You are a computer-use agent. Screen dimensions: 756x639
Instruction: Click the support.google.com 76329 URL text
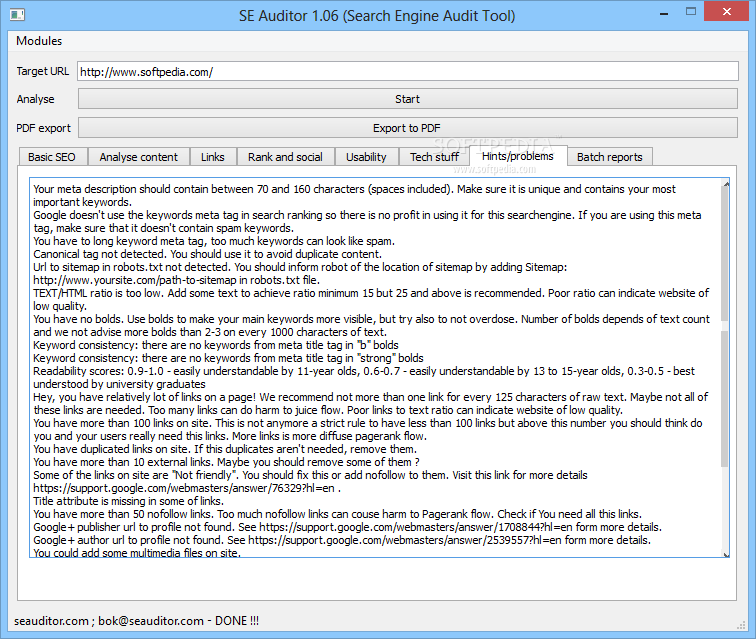[x=184, y=488]
